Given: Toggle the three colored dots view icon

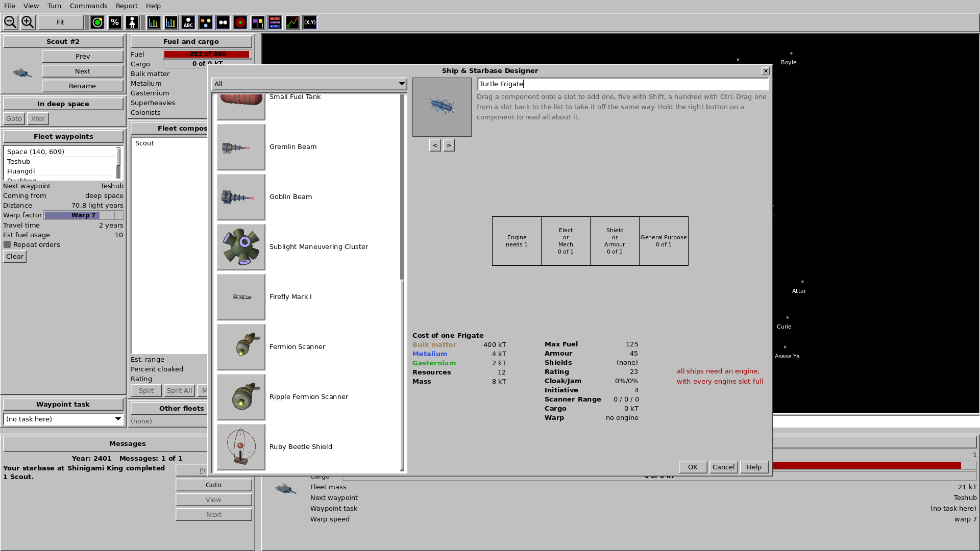Looking at the screenshot, I should point(206,22).
